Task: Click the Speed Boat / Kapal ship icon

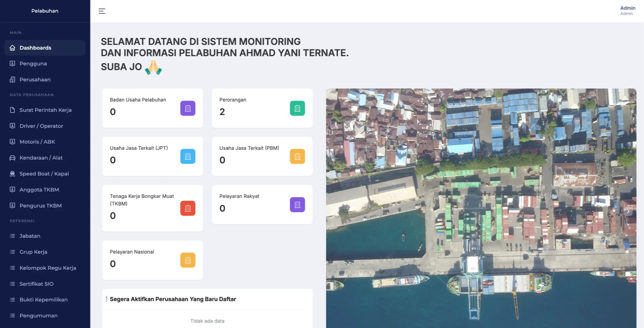Action: (13, 174)
